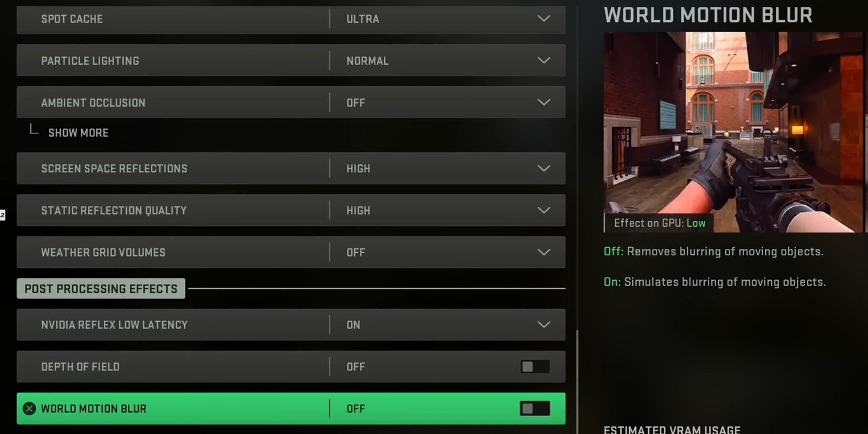This screenshot has width=868, height=434.
Task: Open the Ambient Occlusion dropdown
Action: (291, 102)
